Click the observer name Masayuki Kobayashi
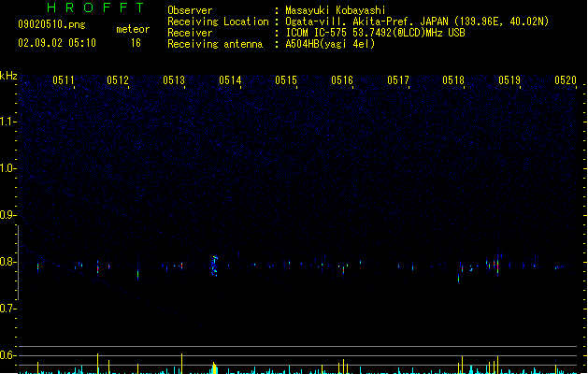Image resolution: width=588 pixels, height=374 pixels. click(336, 10)
